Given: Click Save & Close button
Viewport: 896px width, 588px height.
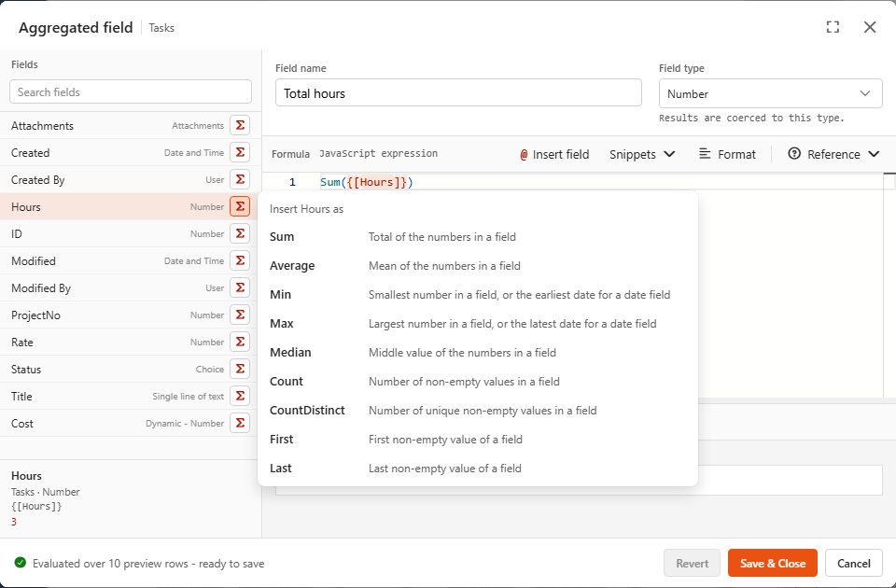Looking at the screenshot, I should click(x=773, y=564).
